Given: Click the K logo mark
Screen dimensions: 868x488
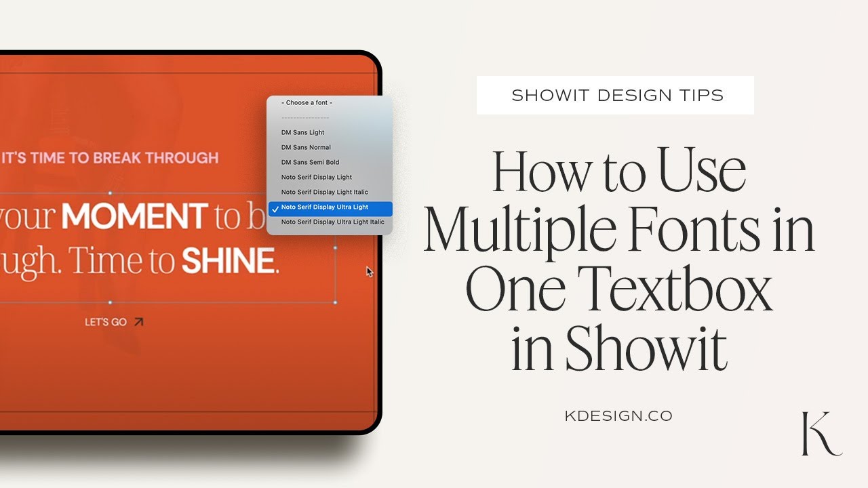Looking at the screenshot, I should (x=821, y=434).
